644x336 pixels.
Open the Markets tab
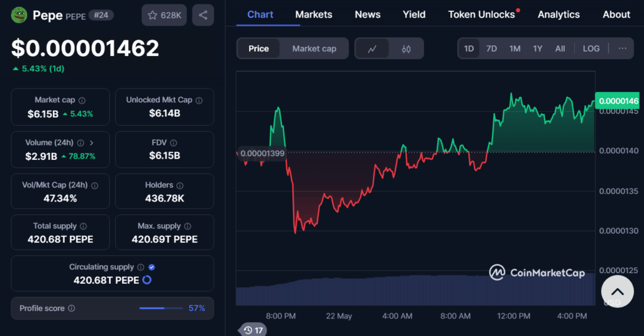[x=314, y=14]
